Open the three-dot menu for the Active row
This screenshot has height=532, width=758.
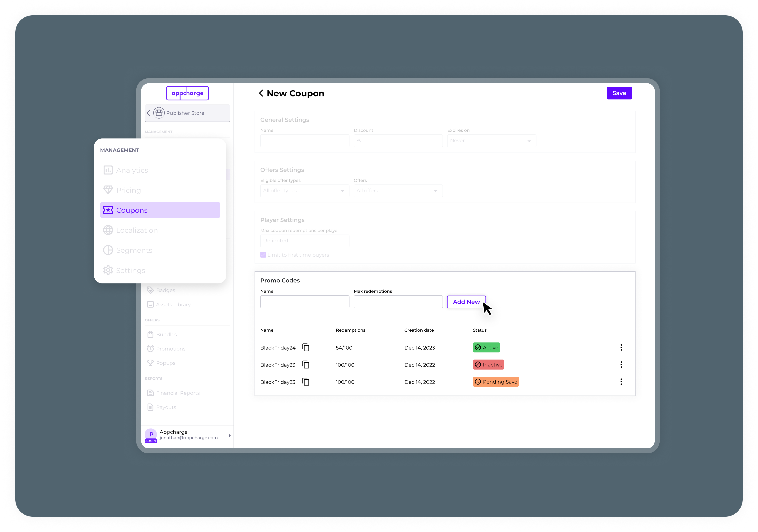621,348
